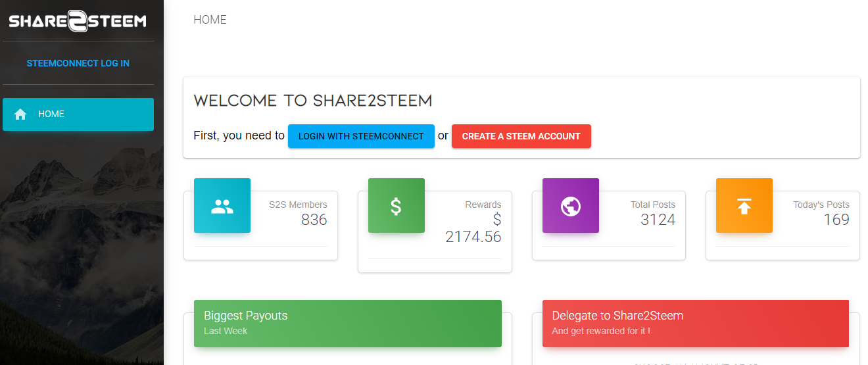Click the Create a Steem Account button
The width and height of the screenshot is (868, 365).
[x=521, y=136]
